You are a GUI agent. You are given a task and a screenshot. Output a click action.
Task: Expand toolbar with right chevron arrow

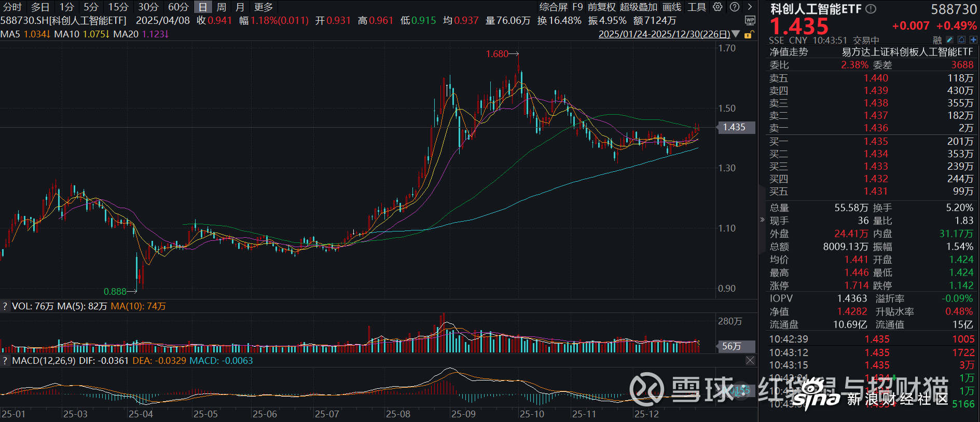(x=750, y=7)
